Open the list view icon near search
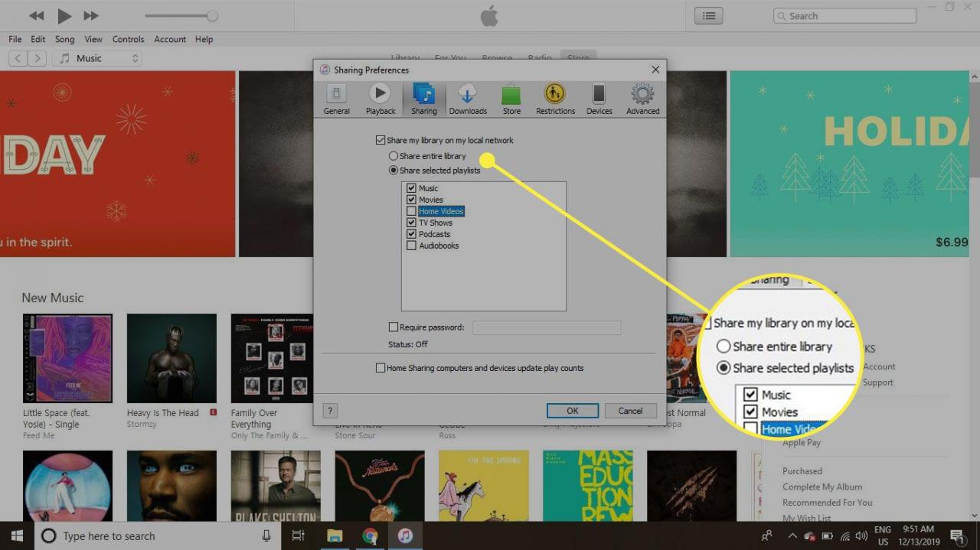The width and height of the screenshot is (980, 550). [709, 15]
